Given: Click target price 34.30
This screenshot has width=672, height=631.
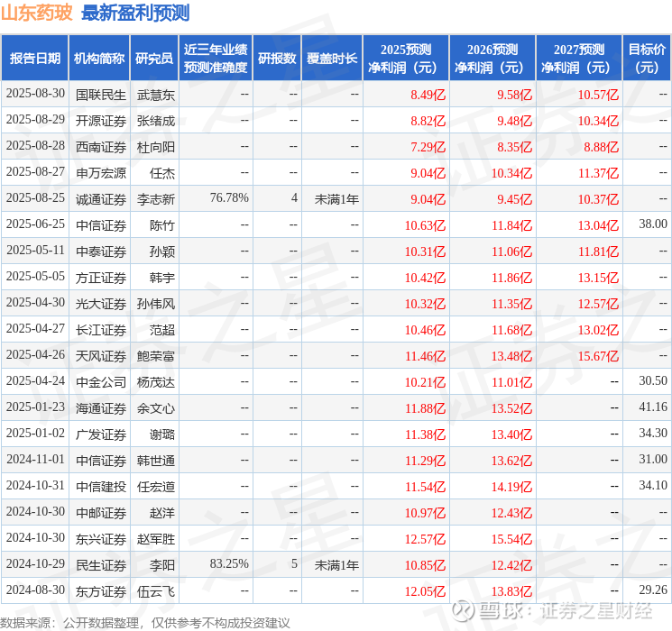Looking at the screenshot, I should [x=653, y=433].
